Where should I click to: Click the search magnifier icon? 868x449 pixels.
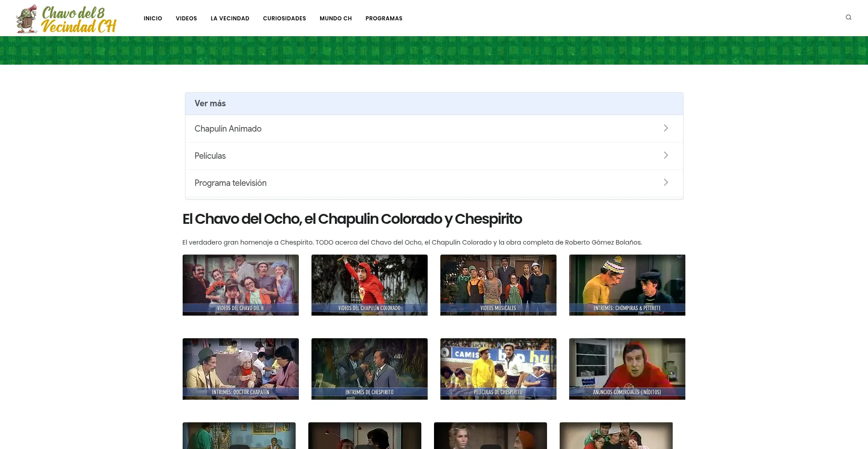(x=849, y=17)
